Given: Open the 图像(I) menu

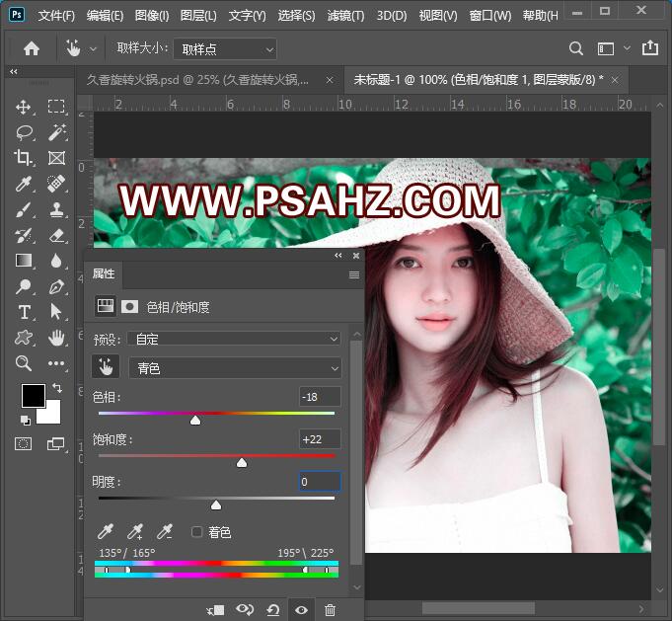Looking at the screenshot, I should pyautogui.click(x=152, y=16).
